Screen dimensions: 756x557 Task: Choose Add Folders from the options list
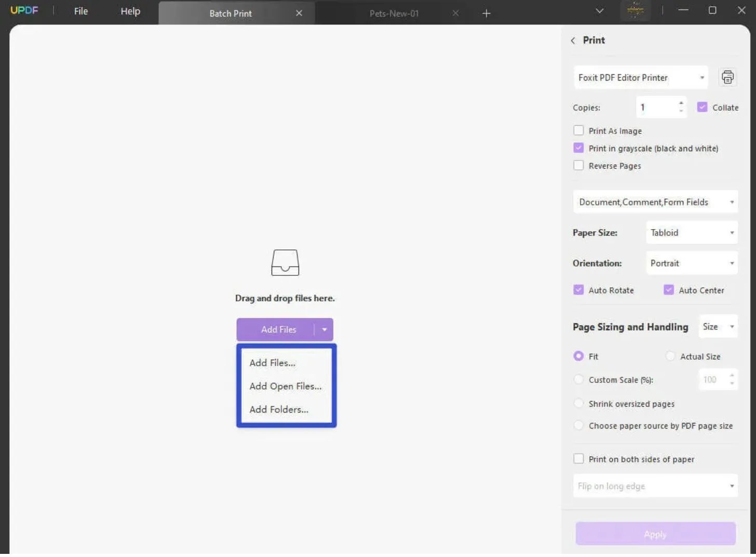[278, 409]
